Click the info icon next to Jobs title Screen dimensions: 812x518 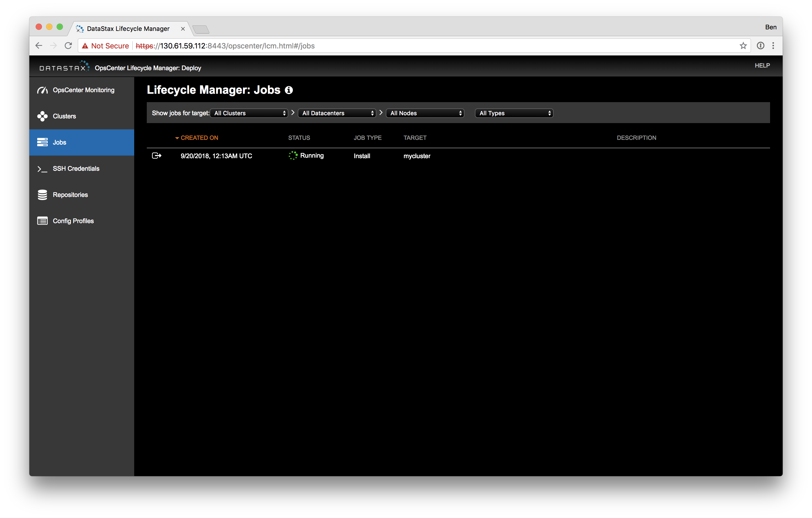click(289, 90)
